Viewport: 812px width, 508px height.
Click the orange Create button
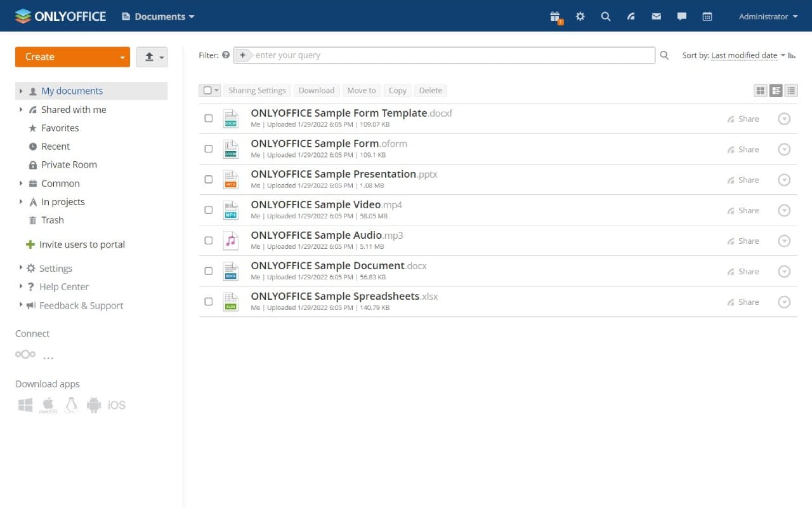[x=67, y=57]
